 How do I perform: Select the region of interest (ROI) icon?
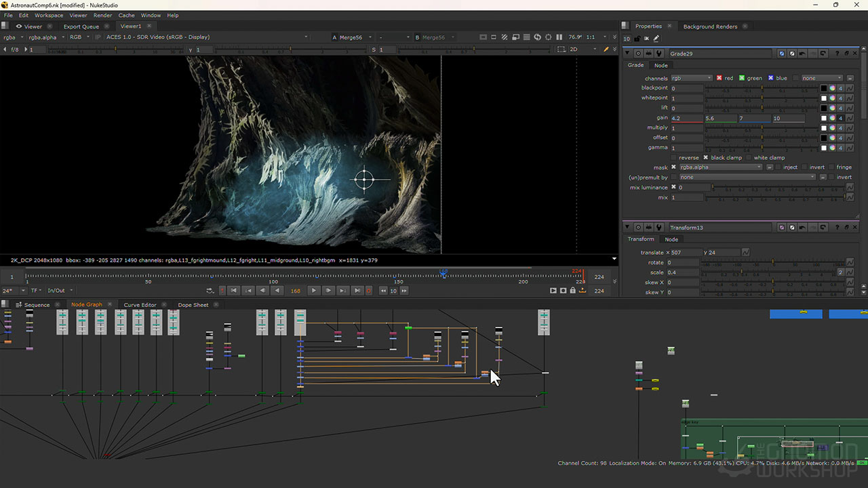493,37
